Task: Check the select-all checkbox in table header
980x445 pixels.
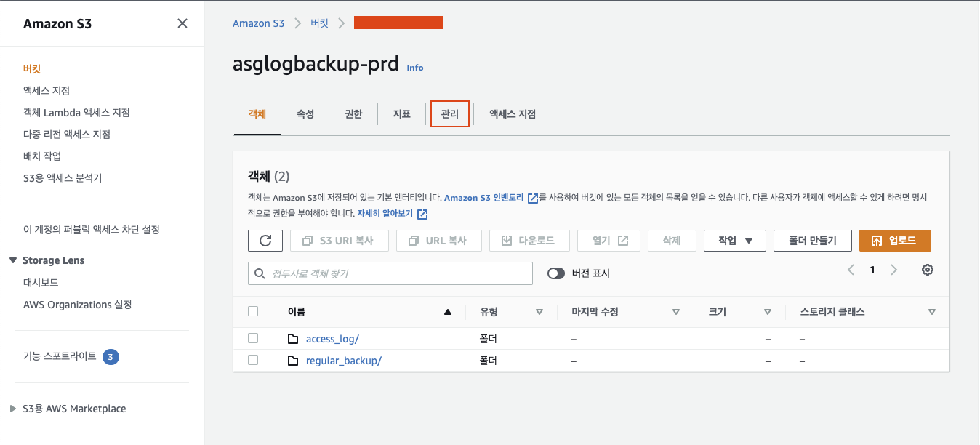Action: (253, 311)
